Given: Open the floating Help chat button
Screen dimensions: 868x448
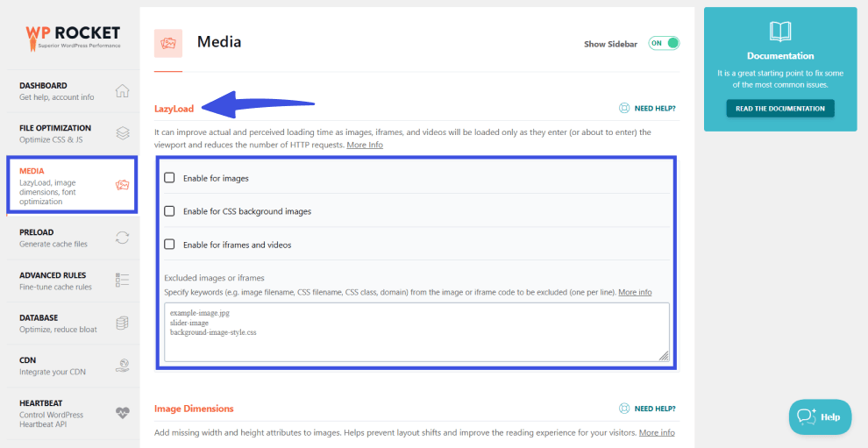Looking at the screenshot, I should coord(821,417).
